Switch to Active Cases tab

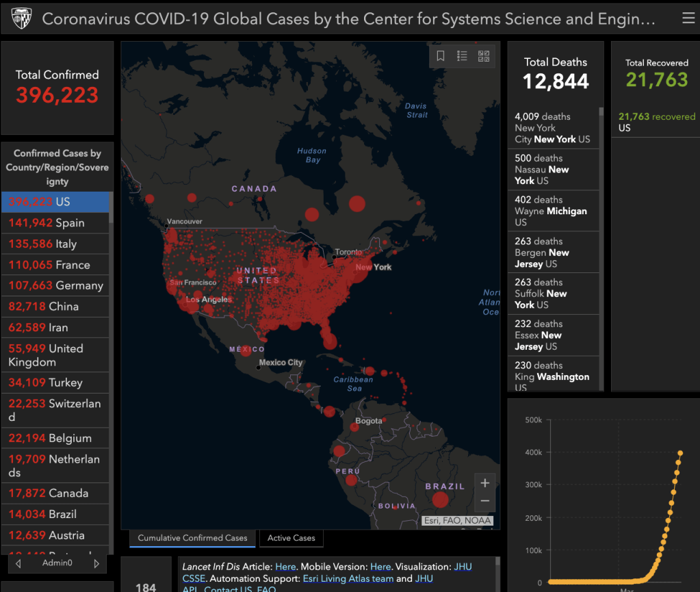point(291,538)
